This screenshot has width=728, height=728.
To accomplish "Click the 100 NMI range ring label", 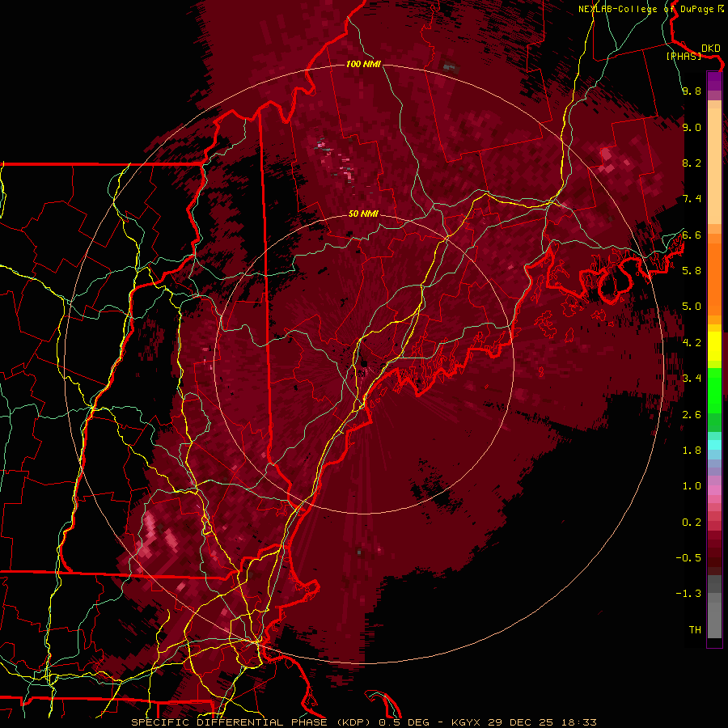I will tap(363, 64).
